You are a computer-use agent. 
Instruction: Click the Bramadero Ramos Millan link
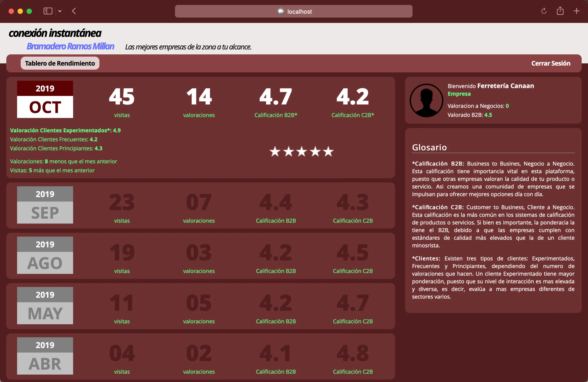coord(70,46)
